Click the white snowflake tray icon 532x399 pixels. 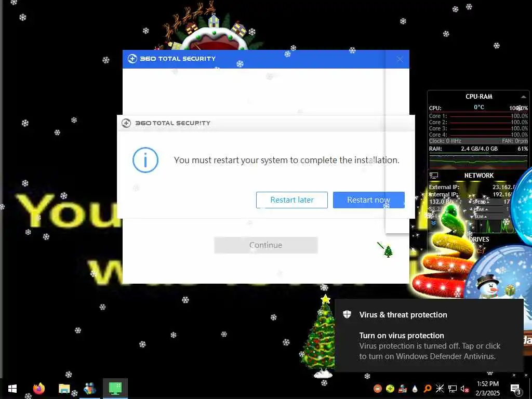click(440, 389)
